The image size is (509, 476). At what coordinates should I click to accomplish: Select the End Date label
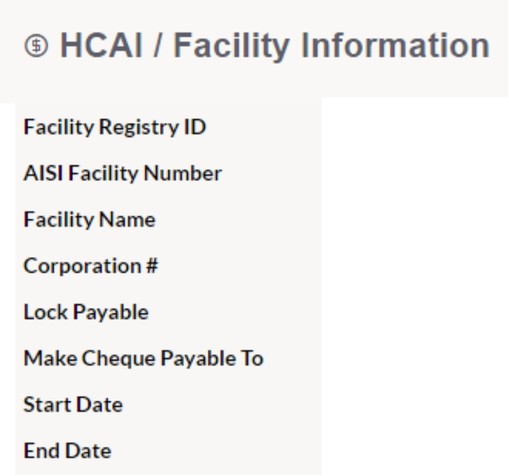[67, 451]
